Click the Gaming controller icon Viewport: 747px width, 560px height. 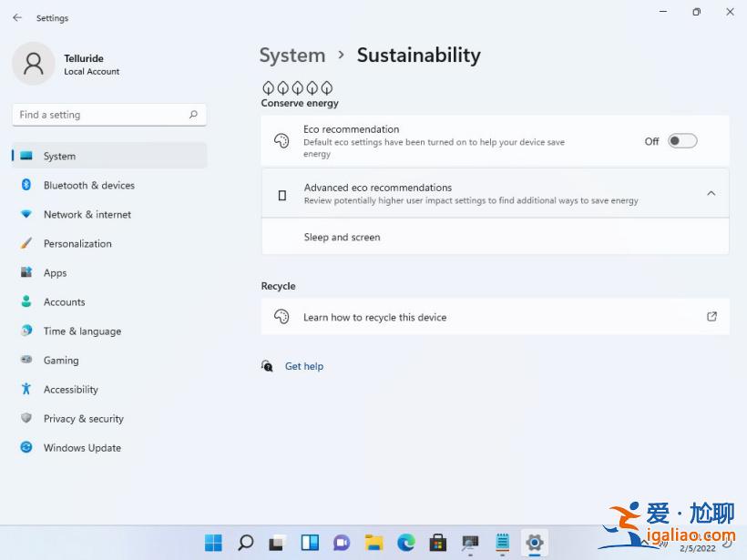coord(26,360)
